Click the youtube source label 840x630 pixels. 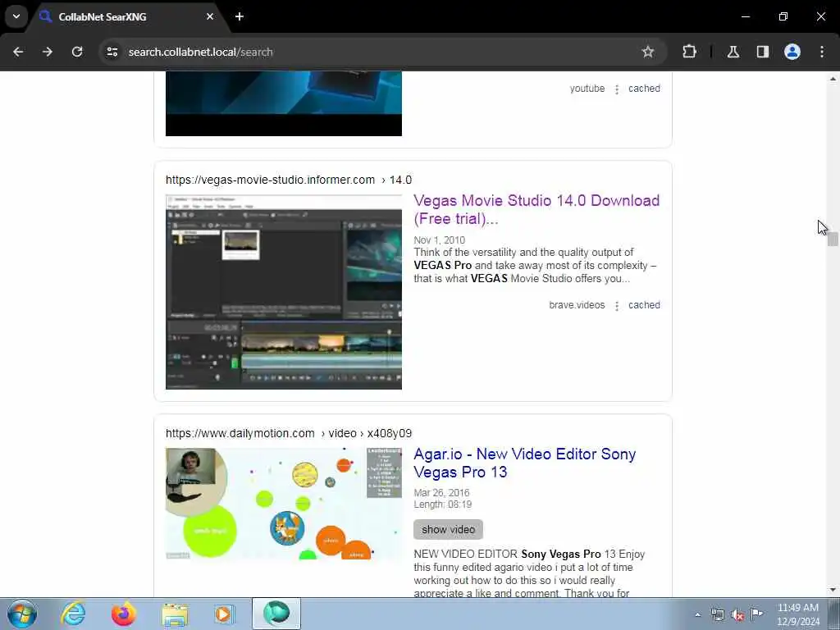click(x=587, y=89)
